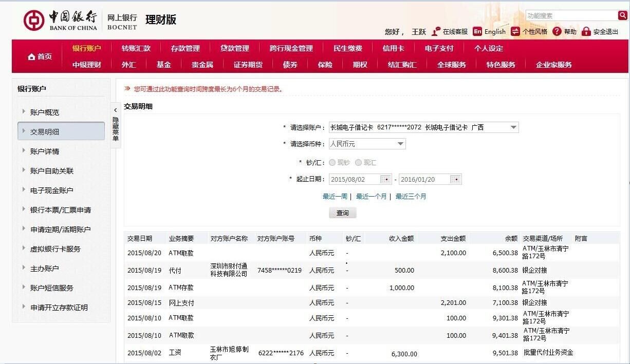The width and height of the screenshot is (630, 364).
Task: Expand 账户详情 in sidebar
Action: click(x=45, y=151)
